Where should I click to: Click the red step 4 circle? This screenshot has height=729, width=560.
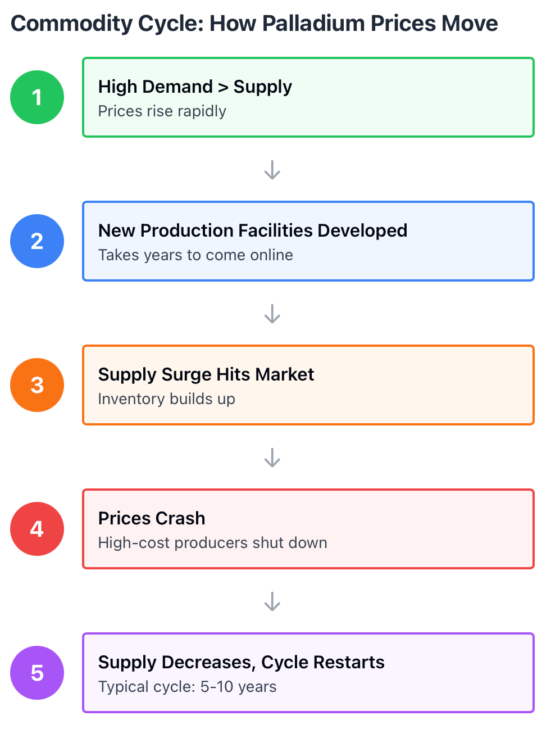(37, 529)
